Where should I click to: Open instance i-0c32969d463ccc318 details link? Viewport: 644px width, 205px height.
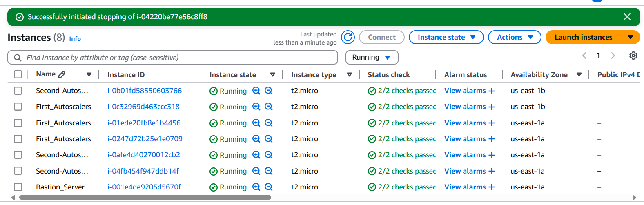pos(143,107)
